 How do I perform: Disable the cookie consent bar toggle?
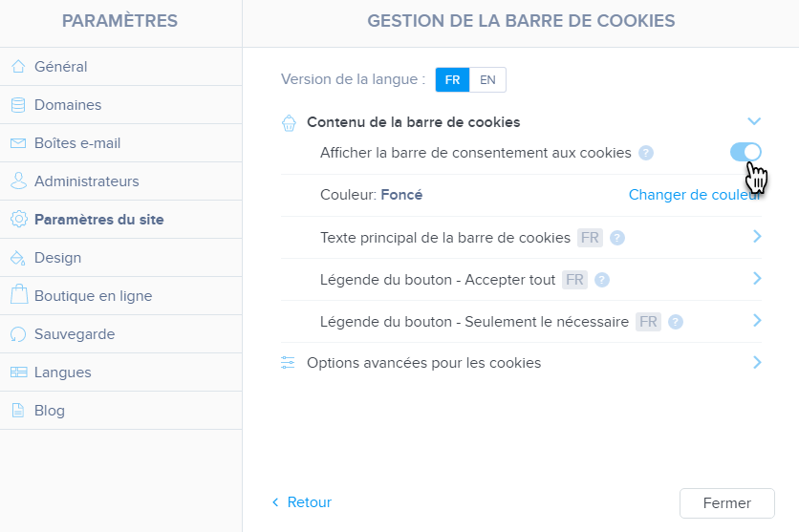[x=745, y=153]
